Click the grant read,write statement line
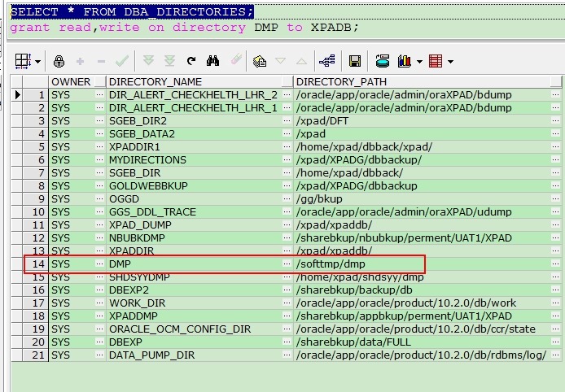The height and width of the screenshot is (392, 565). (184, 28)
